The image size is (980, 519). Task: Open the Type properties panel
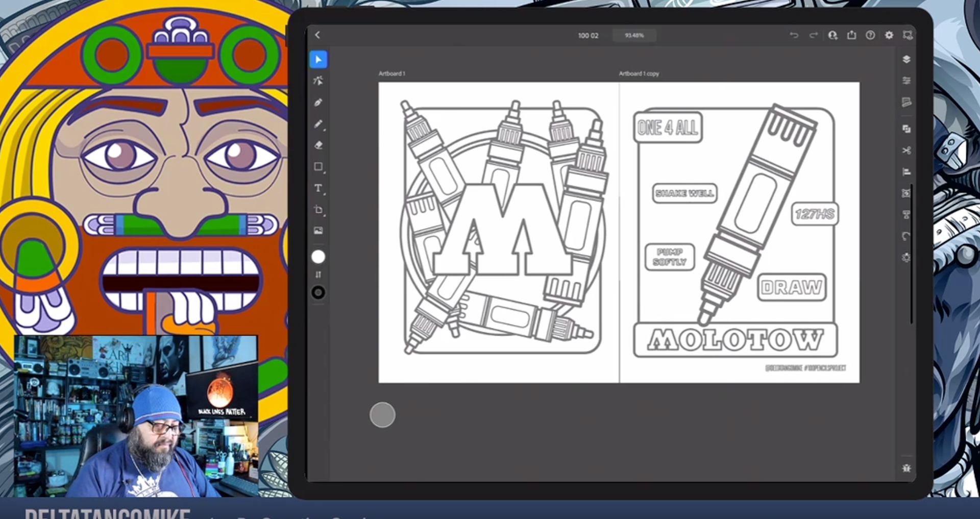click(x=906, y=214)
